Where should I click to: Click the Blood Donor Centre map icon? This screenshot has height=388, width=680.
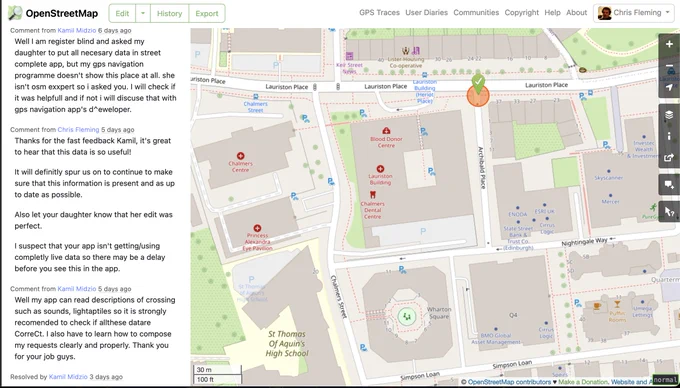(386, 130)
